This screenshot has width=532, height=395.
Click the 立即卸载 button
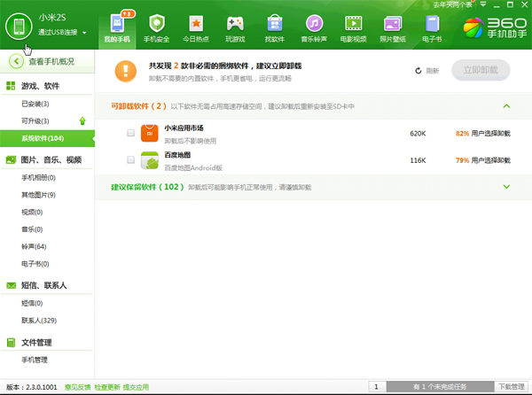pyautogui.click(x=481, y=69)
